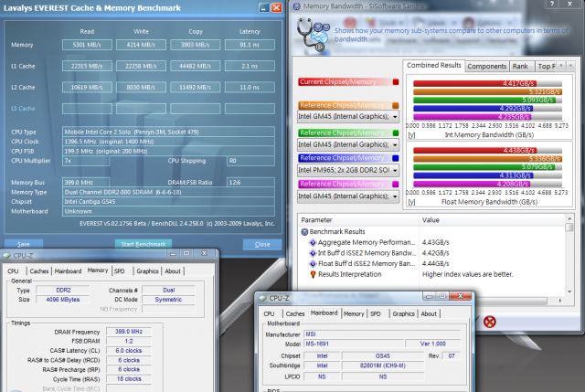Click the red 4.417GB/s Int bandwidth bar
Image resolution: width=585 pixels, height=392 pixels.
coord(474,83)
